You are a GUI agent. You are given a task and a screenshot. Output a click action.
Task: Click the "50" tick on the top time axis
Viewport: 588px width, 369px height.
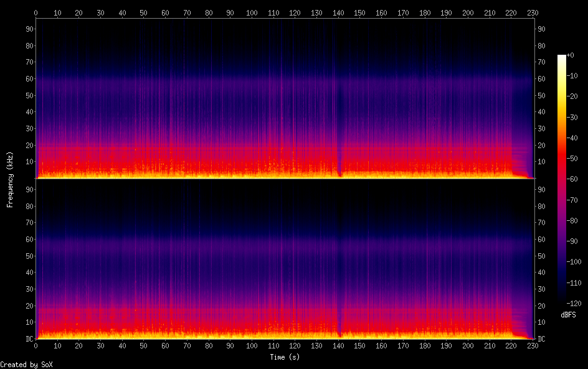tap(144, 12)
